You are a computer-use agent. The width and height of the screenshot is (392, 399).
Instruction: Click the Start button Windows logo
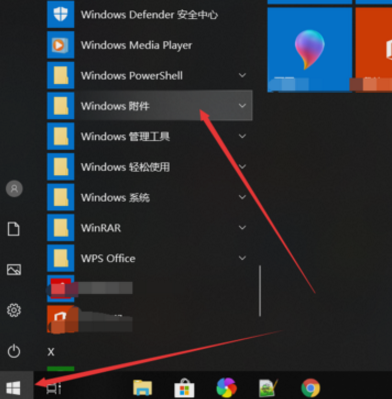click(14, 388)
